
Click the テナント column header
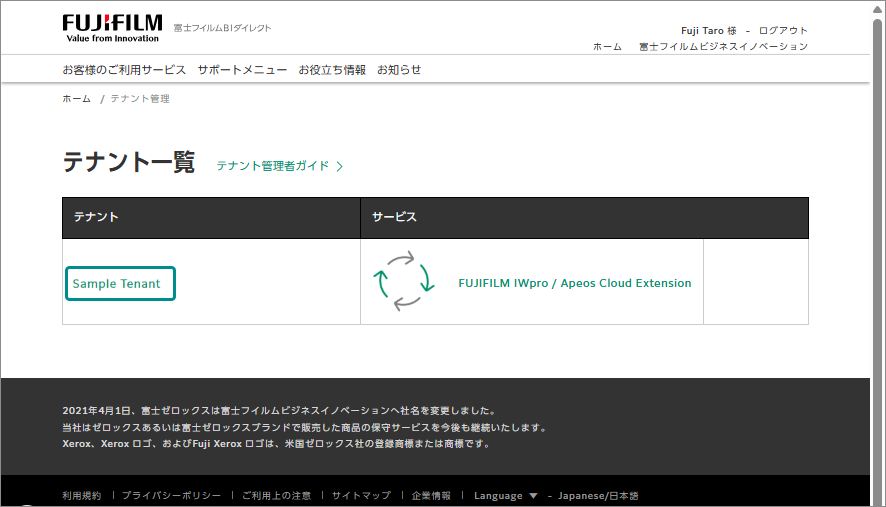211,218
